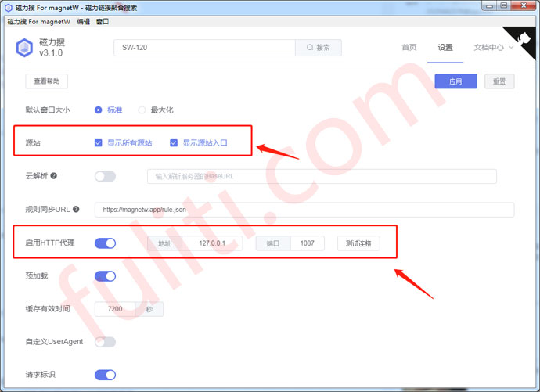Expand the 文档中心 dropdown
This screenshot has width=540, height=392.
(x=493, y=48)
